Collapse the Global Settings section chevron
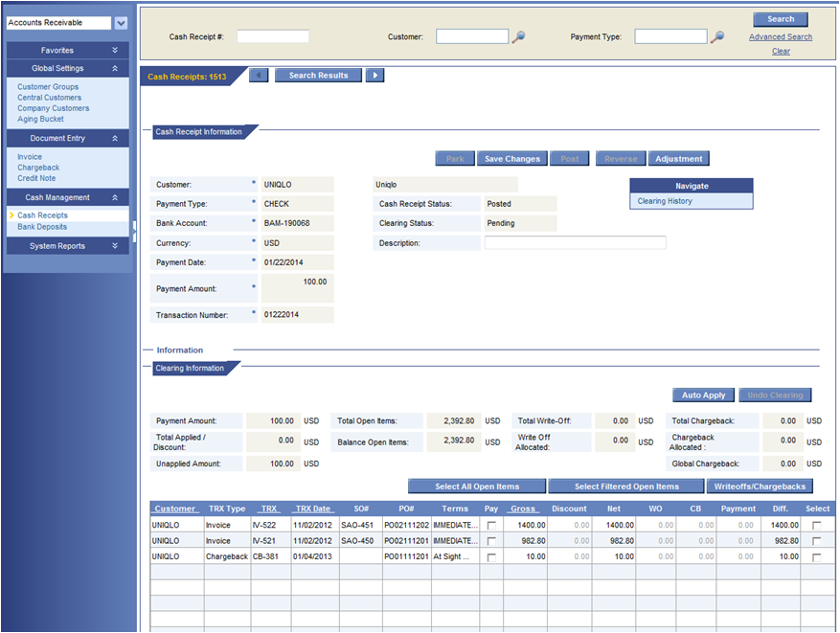Image resolution: width=840 pixels, height=633 pixels. [x=115, y=69]
